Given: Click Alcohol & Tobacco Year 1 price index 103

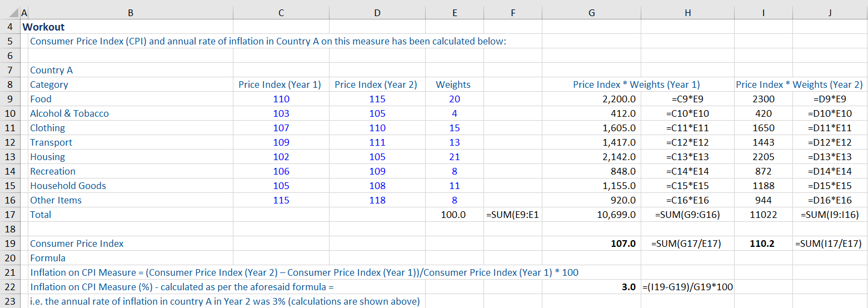Looking at the screenshot, I should (x=281, y=113).
